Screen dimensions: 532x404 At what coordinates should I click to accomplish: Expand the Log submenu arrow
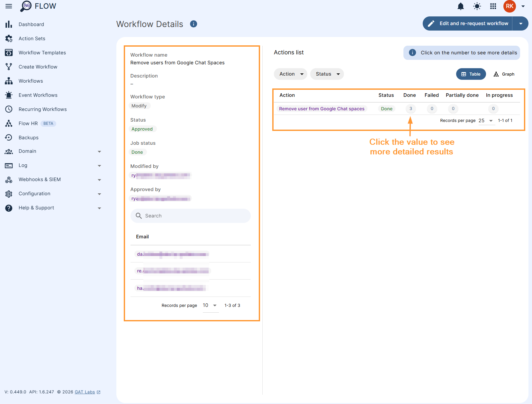pos(99,166)
